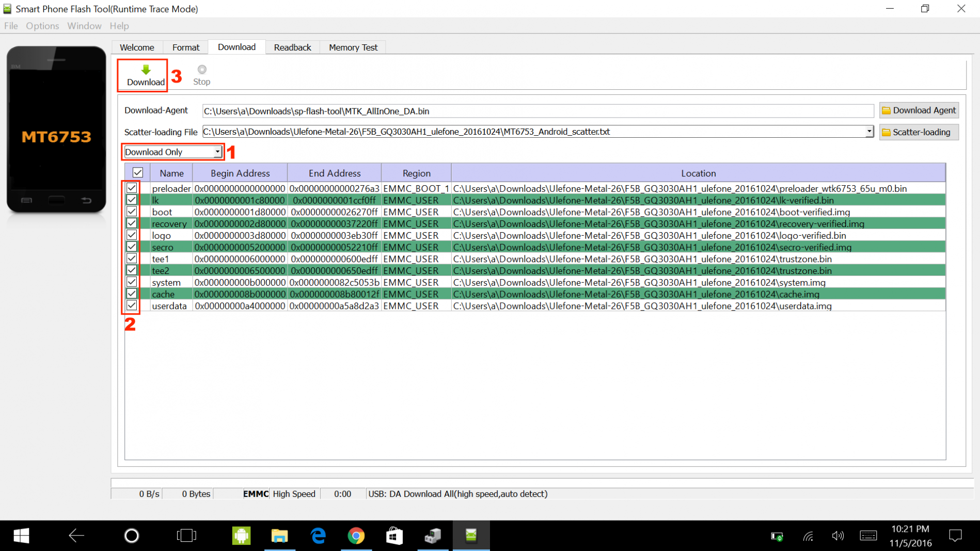The width and height of the screenshot is (980, 551).
Task: Click the Name column header
Action: 171,173
